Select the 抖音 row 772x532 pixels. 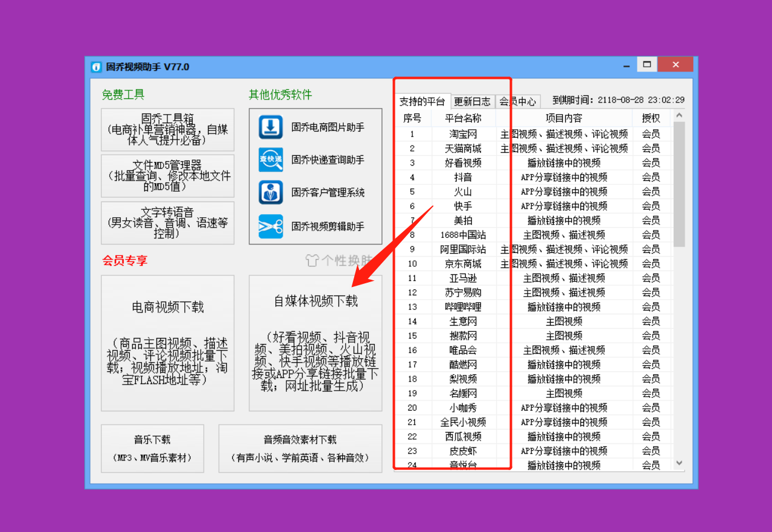[x=533, y=177]
